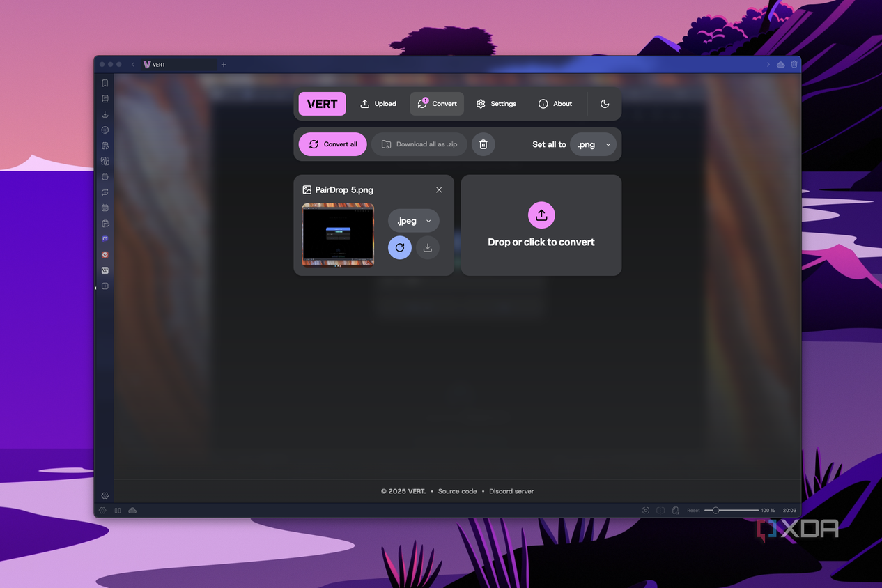Screen dimensions: 882x588
Task: Open the Sessions panel loop icon
Action: pyautogui.click(x=105, y=192)
